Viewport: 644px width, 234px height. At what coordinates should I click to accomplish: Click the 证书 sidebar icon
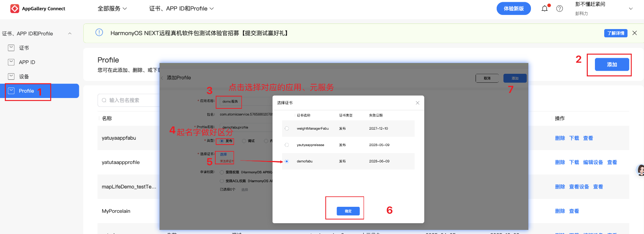[x=11, y=48]
